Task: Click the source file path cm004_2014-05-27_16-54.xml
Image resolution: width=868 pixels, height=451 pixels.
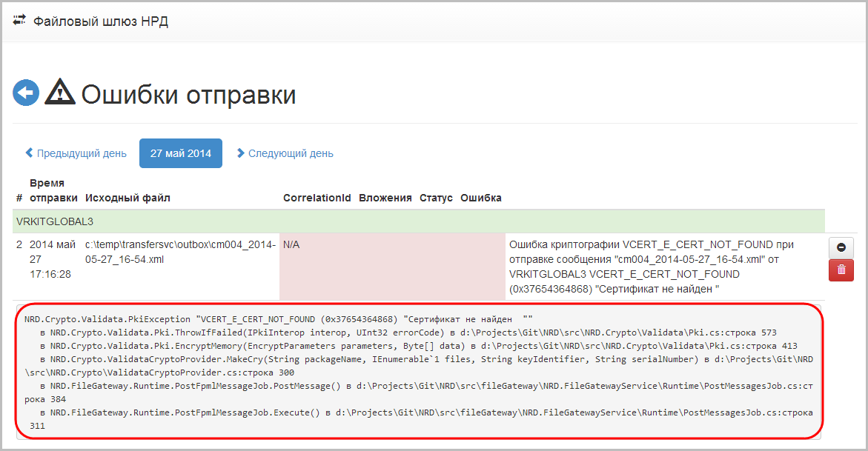Action: [180, 252]
